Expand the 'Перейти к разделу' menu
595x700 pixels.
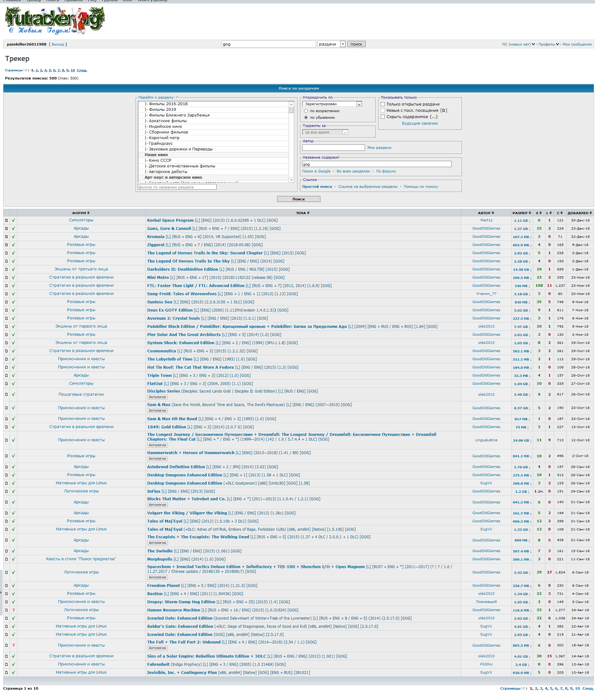pos(158,97)
